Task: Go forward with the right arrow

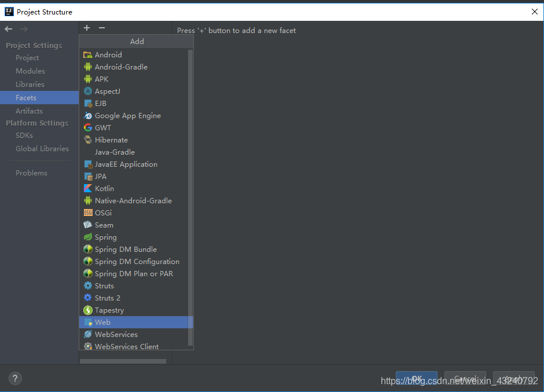Action: 24,29
